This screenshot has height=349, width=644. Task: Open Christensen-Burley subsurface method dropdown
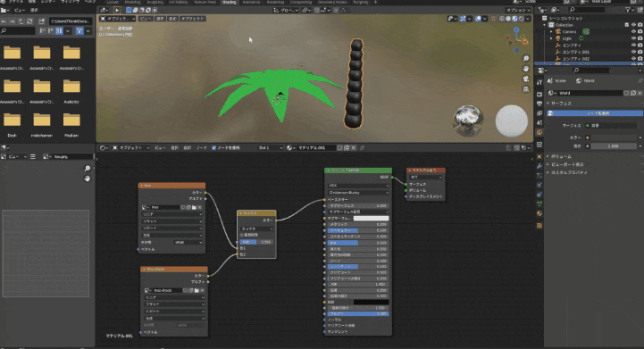(358, 193)
